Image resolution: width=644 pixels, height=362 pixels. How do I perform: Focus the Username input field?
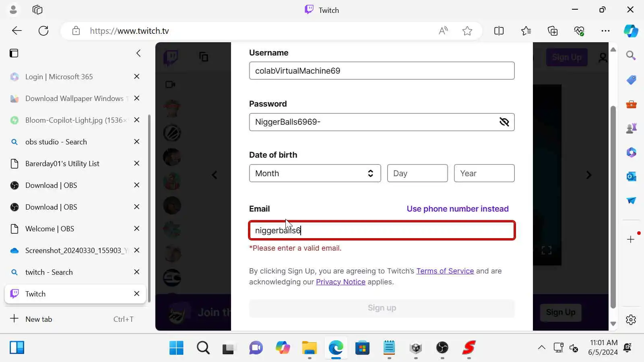pos(382,71)
